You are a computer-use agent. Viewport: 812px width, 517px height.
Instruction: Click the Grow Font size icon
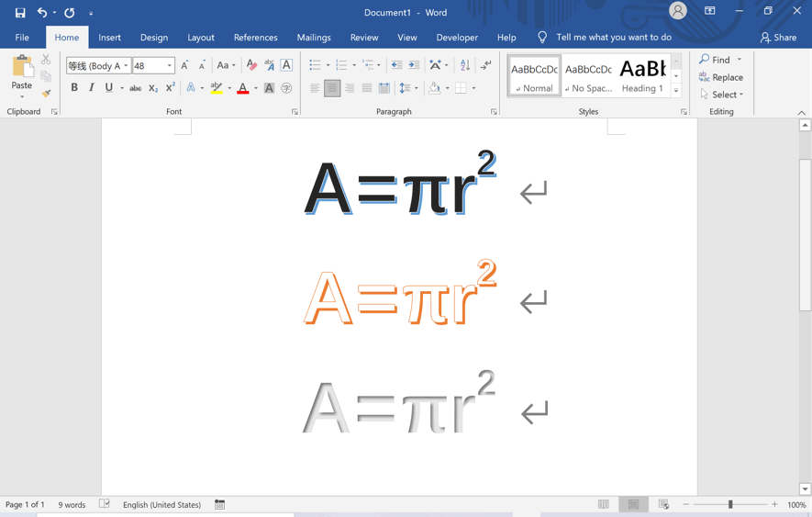(x=184, y=65)
